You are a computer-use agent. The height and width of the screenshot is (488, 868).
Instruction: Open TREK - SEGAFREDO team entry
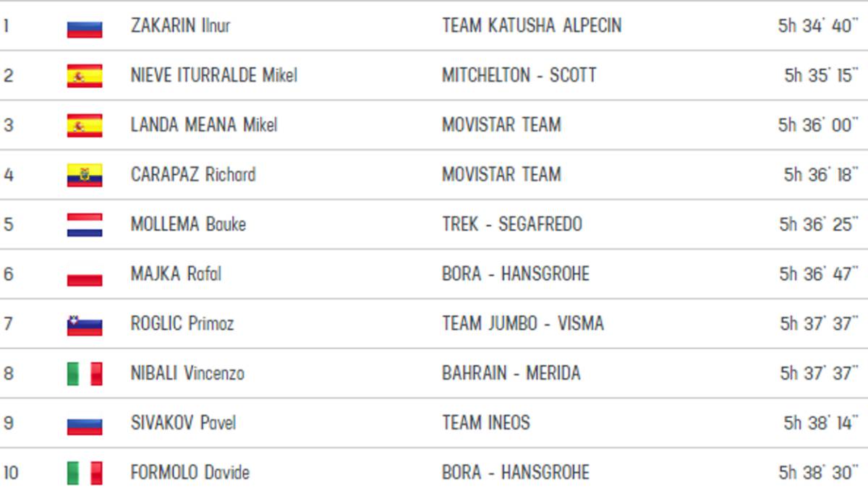[x=512, y=225]
